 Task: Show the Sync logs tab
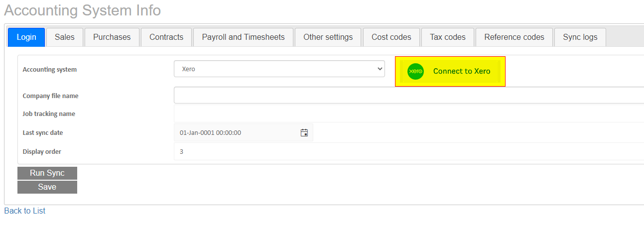click(x=580, y=37)
